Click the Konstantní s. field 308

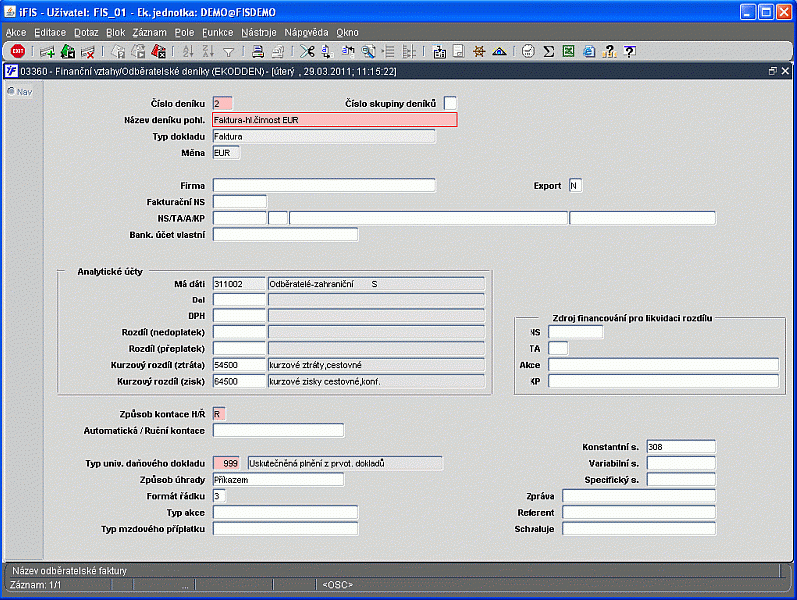click(681, 447)
